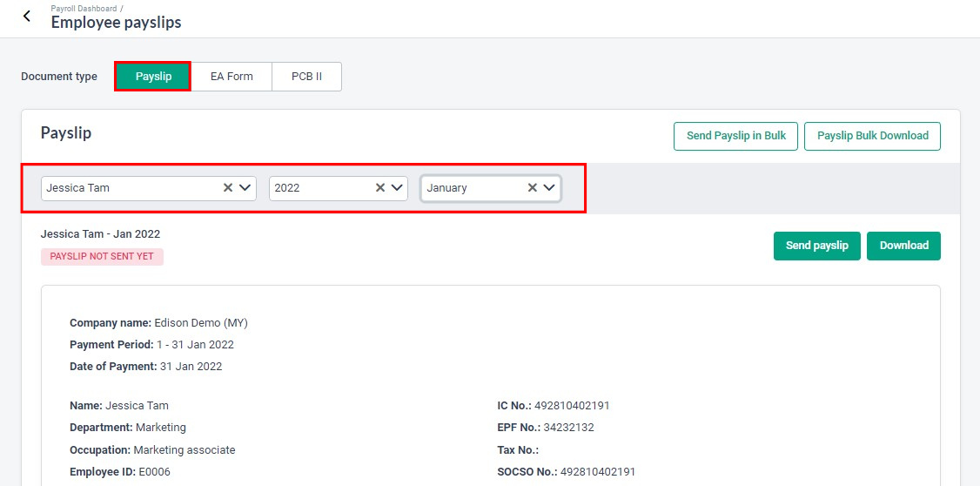Screen dimensions: 980x486
Task: Click the Tax No. label
Action: 518,449
